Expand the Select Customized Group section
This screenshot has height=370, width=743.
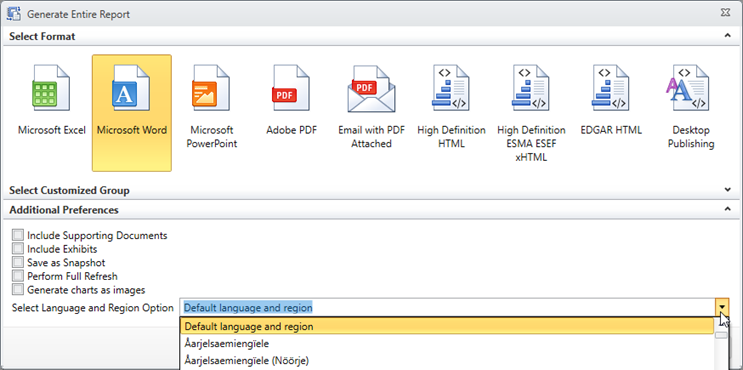click(727, 190)
